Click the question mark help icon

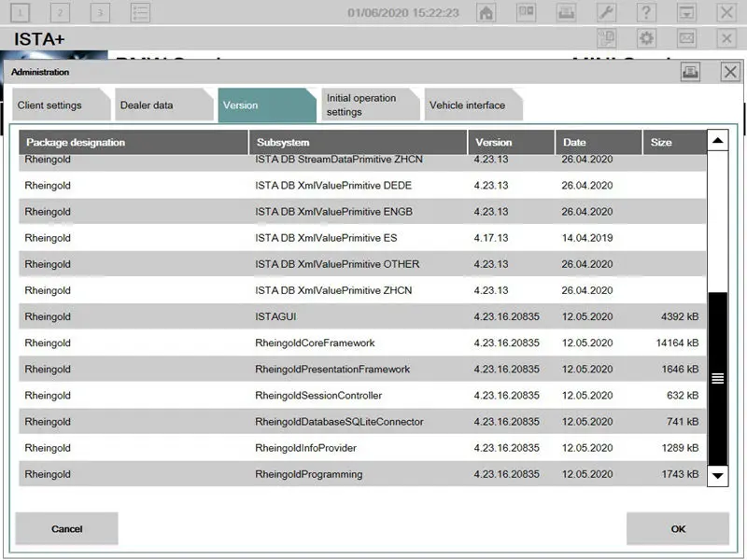(646, 13)
